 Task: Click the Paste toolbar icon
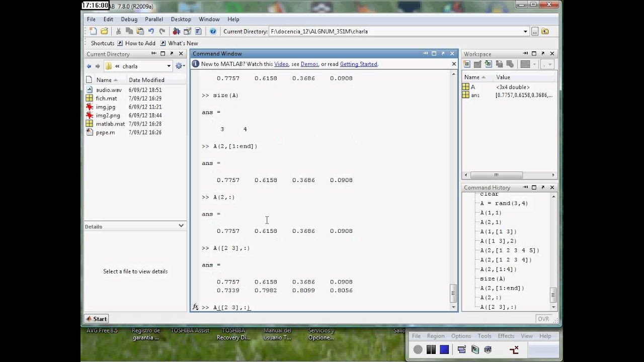tap(140, 31)
